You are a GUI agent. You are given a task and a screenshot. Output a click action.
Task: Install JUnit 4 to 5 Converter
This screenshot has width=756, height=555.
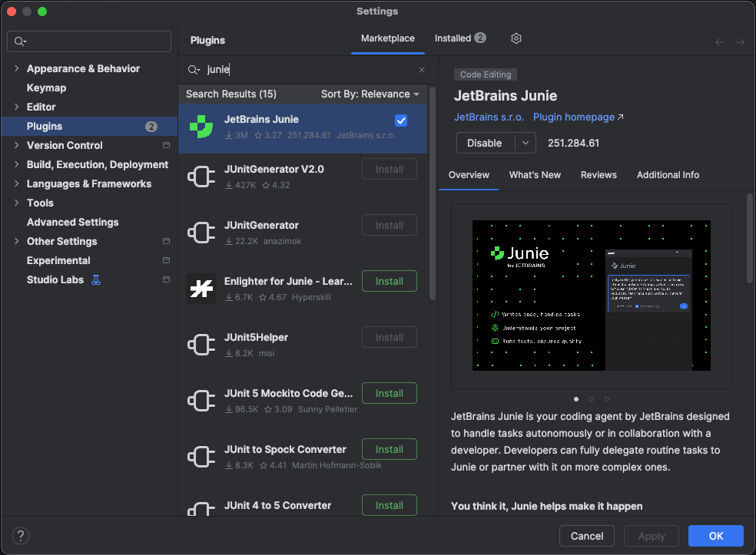(x=389, y=505)
